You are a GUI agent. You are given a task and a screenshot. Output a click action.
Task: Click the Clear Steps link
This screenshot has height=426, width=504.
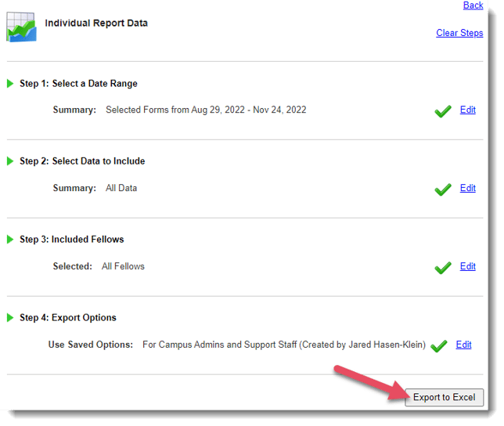[459, 33]
